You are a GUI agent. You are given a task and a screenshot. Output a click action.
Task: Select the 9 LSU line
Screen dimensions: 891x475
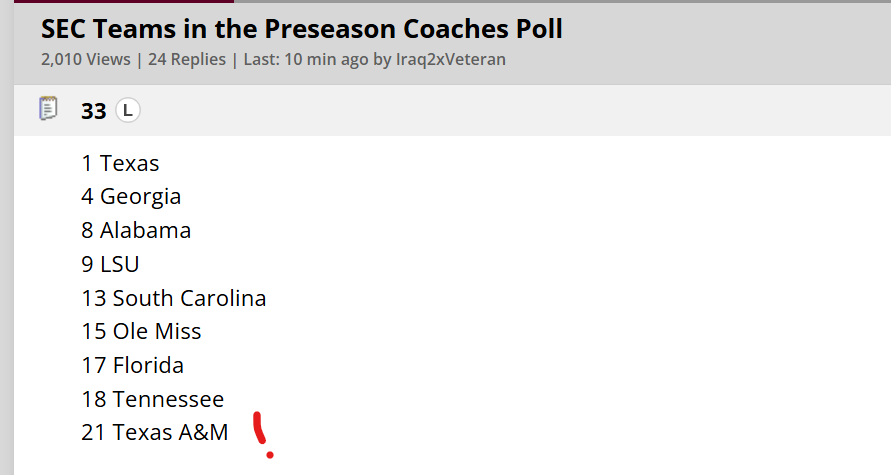(110, 264)
